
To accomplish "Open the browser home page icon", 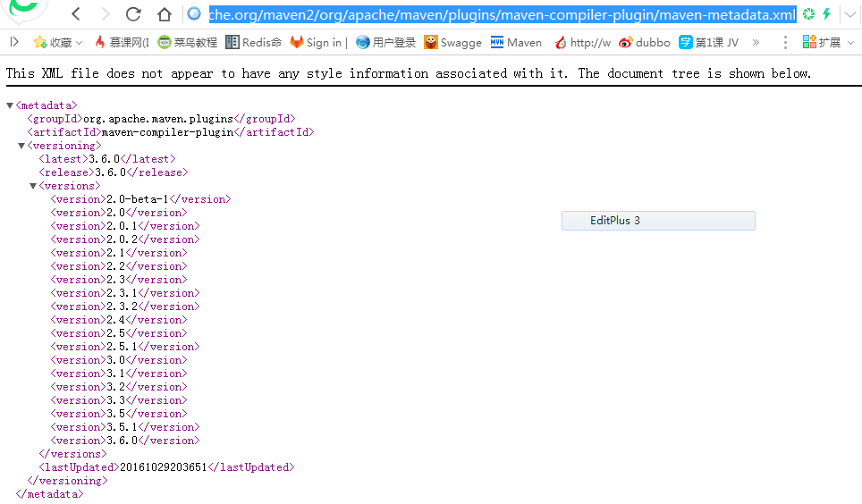I will coord(164,14).
